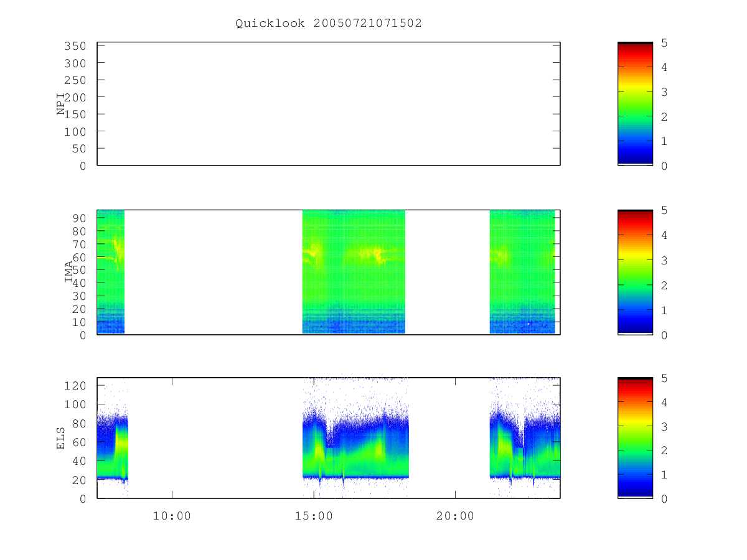
Task: Click the 10:00 time axis label
Action: tap(172, 516)
